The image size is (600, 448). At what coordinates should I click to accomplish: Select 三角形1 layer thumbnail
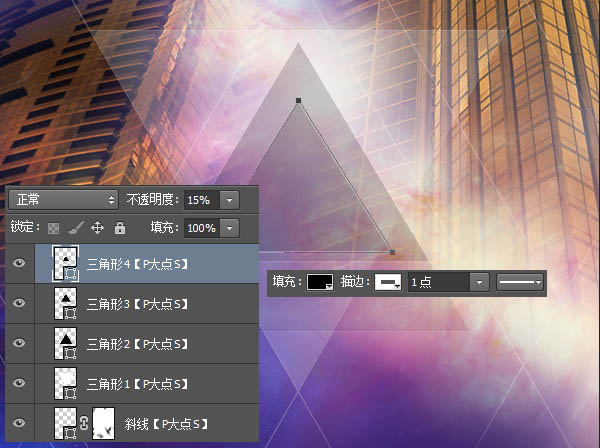point(65,383)
